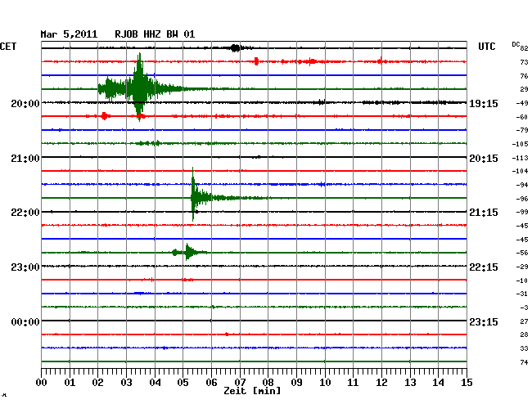The height and width of the screenshot is (404, 532).
Task: Select DC offset value "-99"
Action: pyautogui.click(x=522, y=212)
